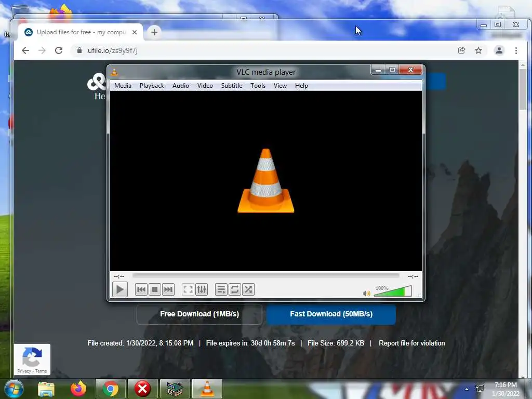
Task: Open the Subtitle menu in VLC
Action: click(x=232, y=86)
